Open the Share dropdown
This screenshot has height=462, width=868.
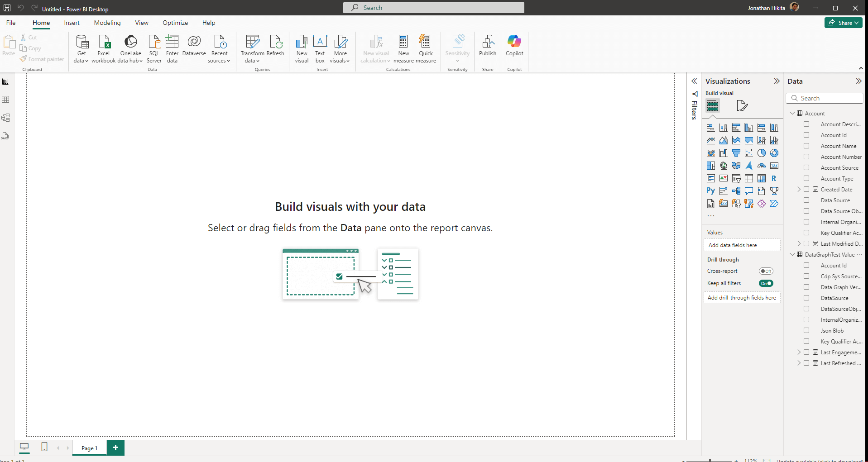843,23
